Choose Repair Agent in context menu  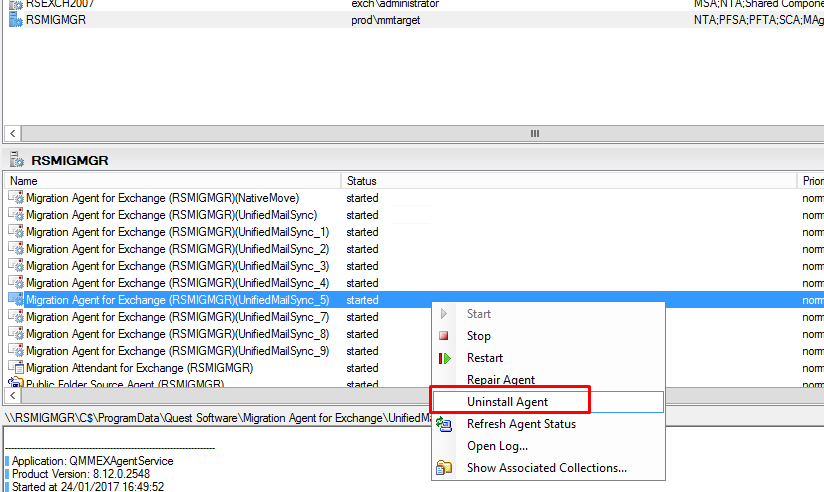click(501, 380)
